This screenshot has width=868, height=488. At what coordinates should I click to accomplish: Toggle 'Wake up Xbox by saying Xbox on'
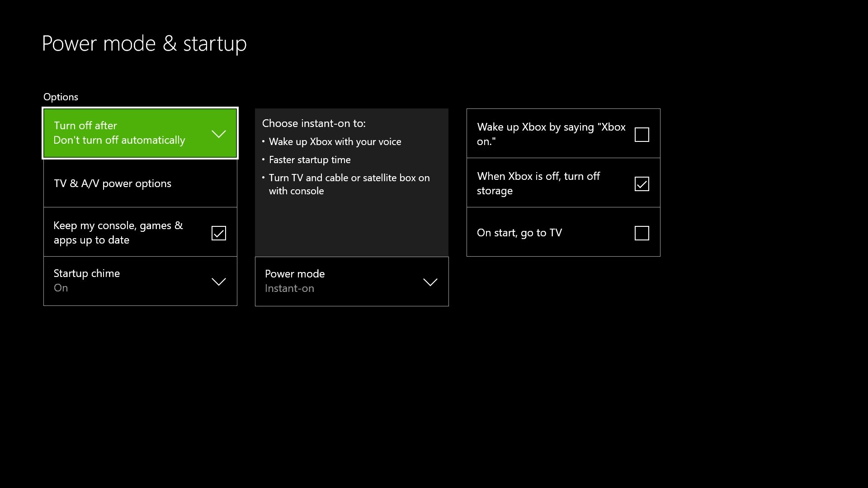(x=642, y=134)
